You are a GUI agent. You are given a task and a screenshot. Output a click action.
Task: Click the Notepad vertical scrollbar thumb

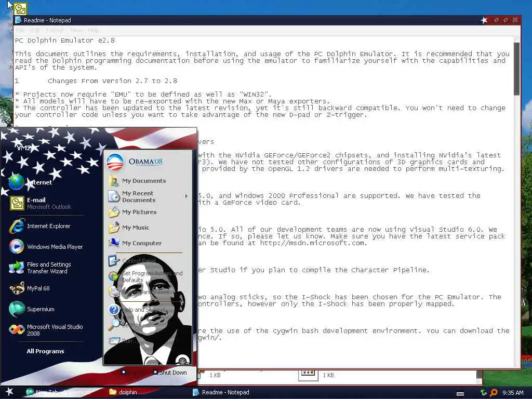pyautogui.click(x=516, y=69)
